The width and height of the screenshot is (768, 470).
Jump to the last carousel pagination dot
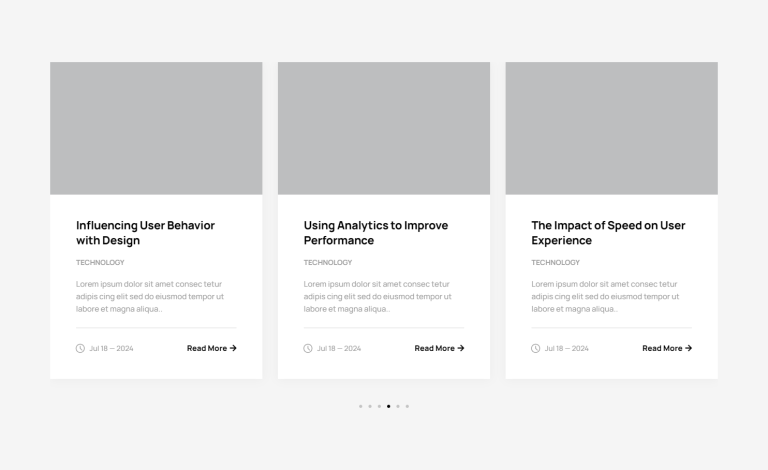[407, 406]
